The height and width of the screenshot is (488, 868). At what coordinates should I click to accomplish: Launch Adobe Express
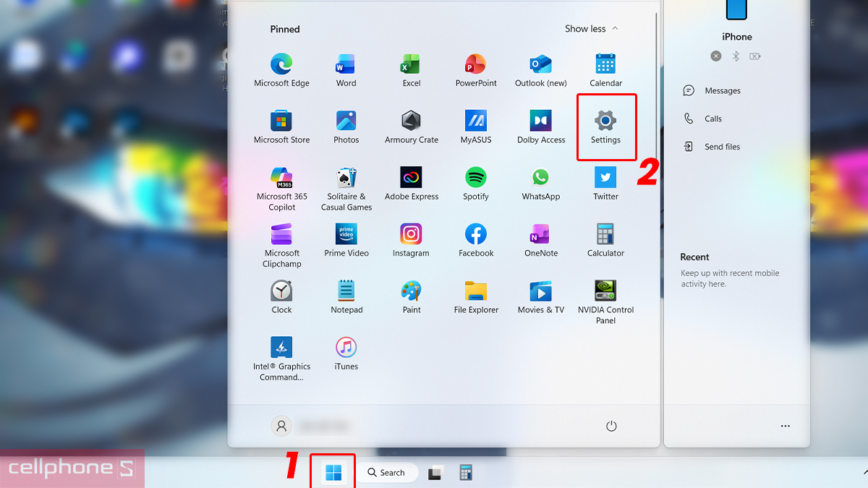pyautogui.click(x=412, y=184)
